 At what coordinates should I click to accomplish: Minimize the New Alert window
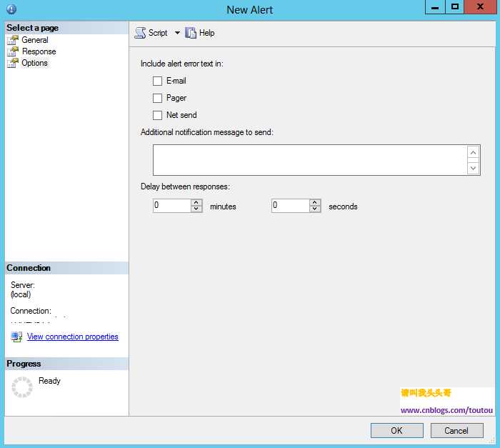[x=435, y=7]
